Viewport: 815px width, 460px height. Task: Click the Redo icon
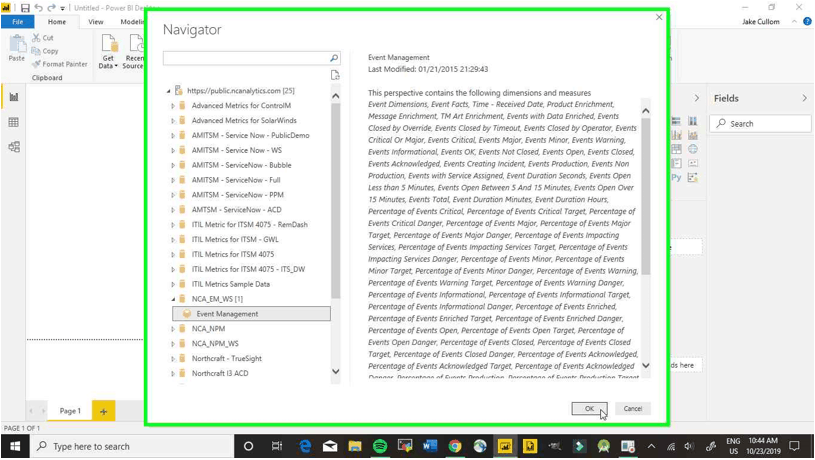(x=51, y=8)
